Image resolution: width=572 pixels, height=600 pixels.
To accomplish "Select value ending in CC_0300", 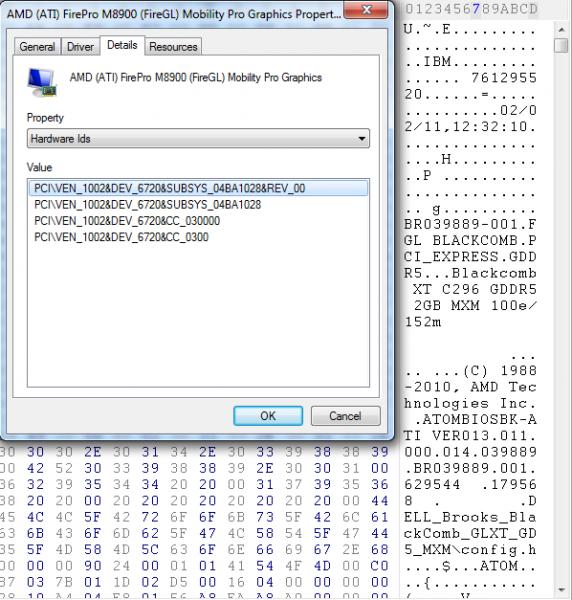I will 121,237.
